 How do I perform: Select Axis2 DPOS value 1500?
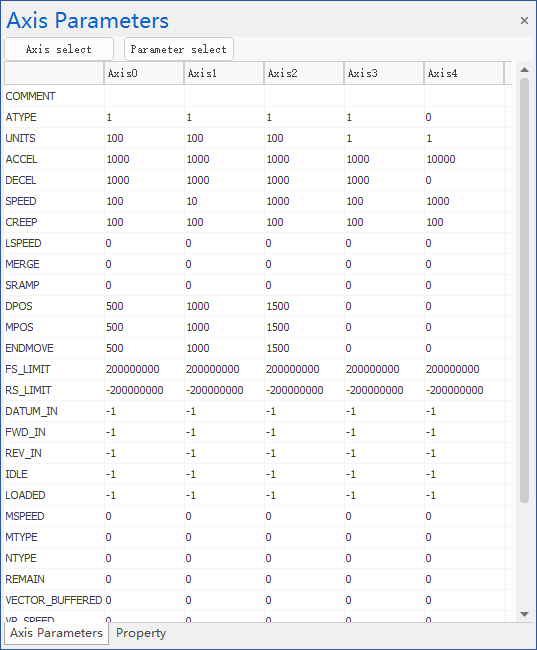[x=278, y=306]
